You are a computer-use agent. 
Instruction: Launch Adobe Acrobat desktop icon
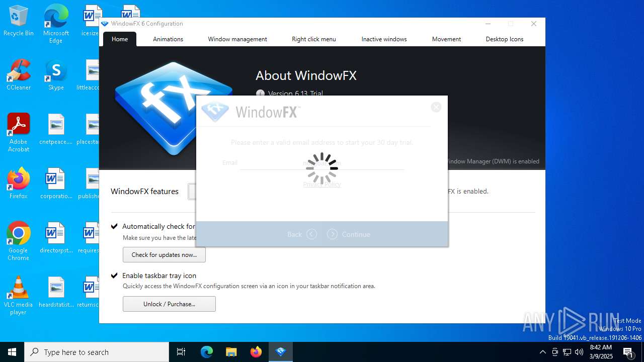[18, 133]
